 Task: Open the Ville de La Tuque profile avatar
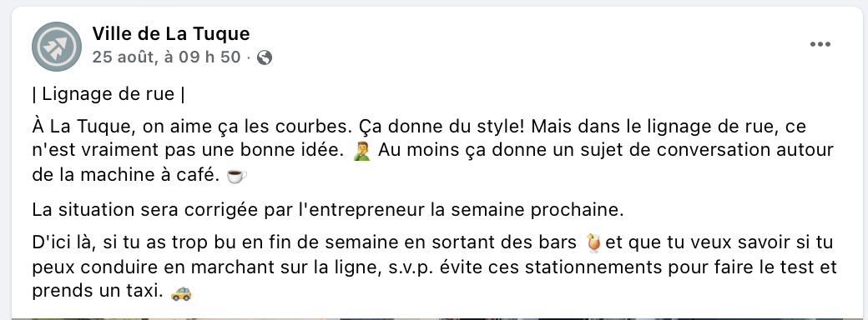coord(57,47)
